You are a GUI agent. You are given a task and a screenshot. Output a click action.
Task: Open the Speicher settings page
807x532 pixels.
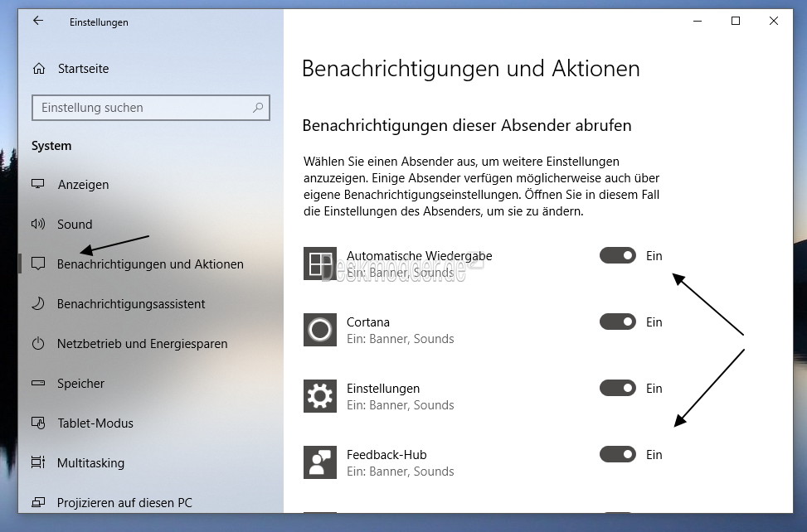(80, 384)
